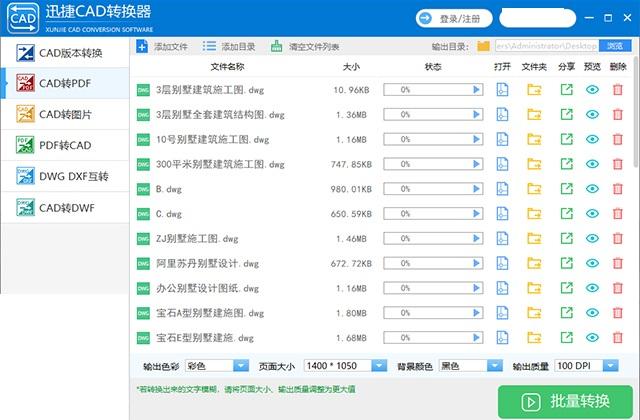Share the 10号别墅建筑施工图.dwg file
Image resolution: width=640 pixels, height=420 pixels.
tap(567, 139)
